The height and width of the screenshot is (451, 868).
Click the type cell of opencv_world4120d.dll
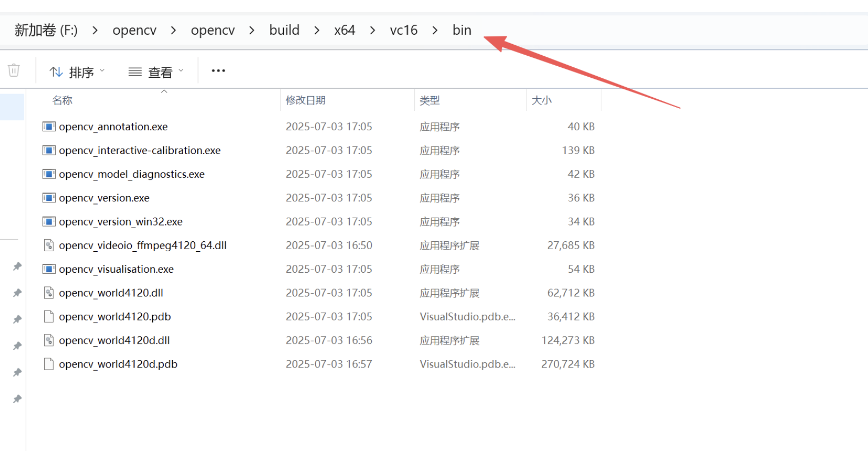449,340
